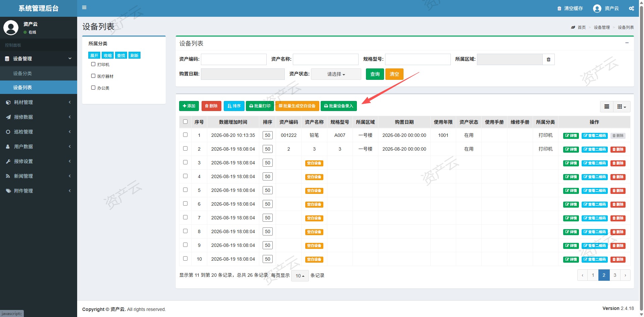Image resolution: width=644 pixels, height=317 pixels.
Task: Click the 查找 find tree button
Action: point(121,55)
